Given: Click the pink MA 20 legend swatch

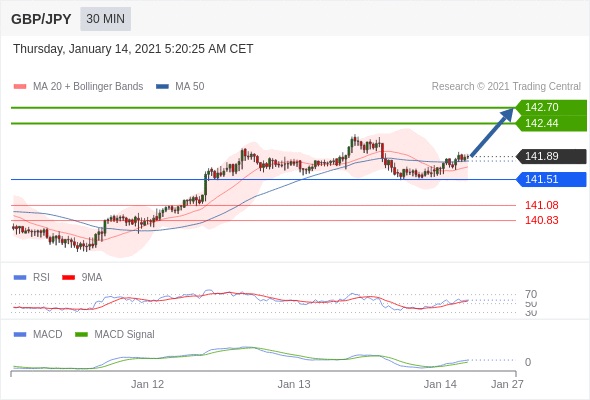Looking at the screenshot, I should 20,87.
